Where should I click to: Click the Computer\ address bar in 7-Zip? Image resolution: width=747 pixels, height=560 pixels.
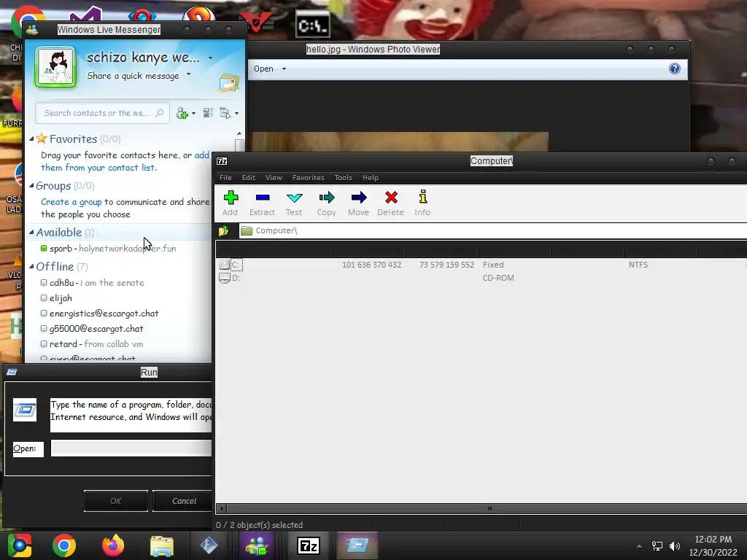pos(493,230)
